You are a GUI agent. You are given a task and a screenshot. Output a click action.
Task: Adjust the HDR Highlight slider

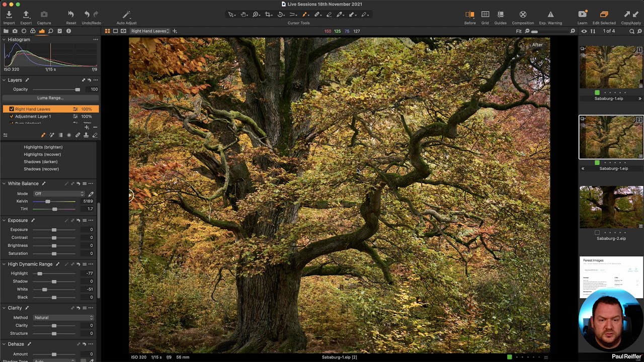[54, 274]
